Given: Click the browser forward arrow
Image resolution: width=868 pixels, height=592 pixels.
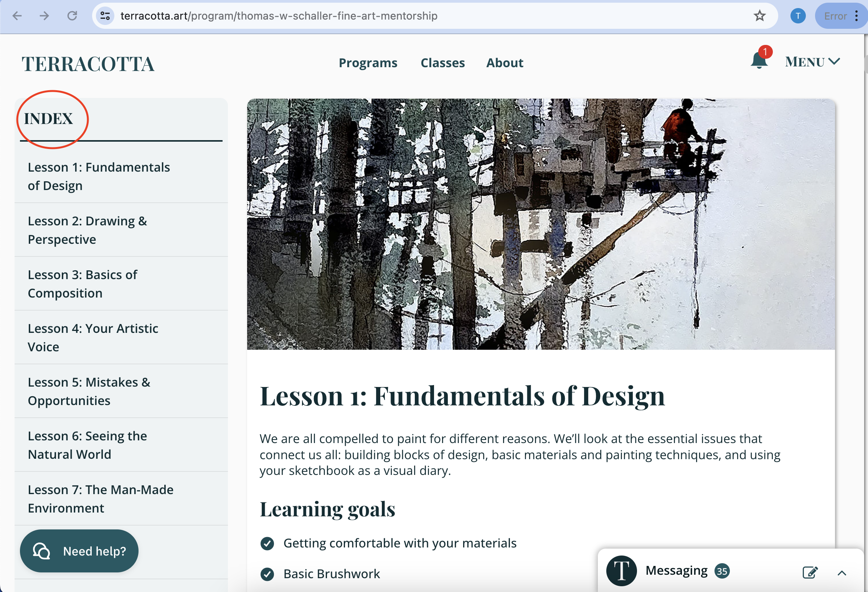Looking at the screenshot, I should 45,16.
